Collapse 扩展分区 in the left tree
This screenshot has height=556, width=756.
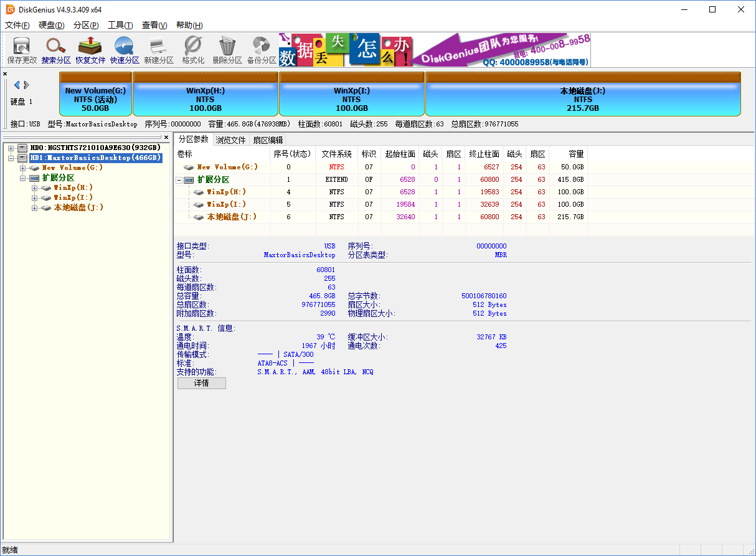click(x=22, y=177)
